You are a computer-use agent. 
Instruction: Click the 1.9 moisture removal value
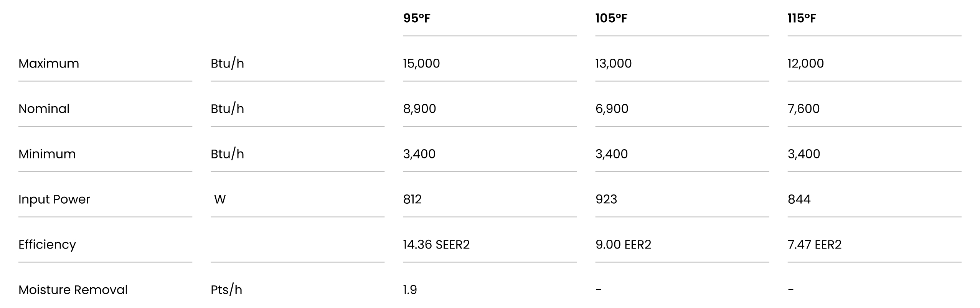(x=410, y=290)
